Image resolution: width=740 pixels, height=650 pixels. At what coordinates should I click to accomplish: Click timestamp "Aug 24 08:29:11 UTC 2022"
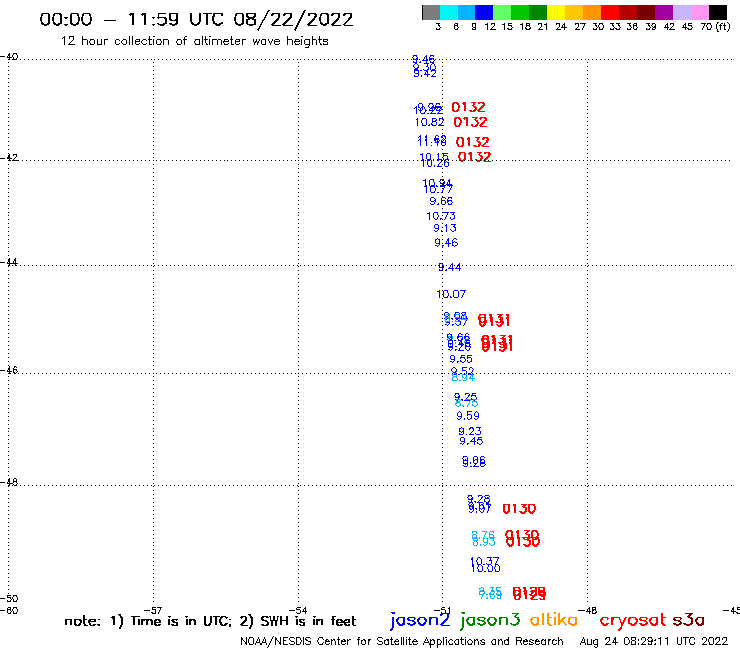[x=654, y=641]
